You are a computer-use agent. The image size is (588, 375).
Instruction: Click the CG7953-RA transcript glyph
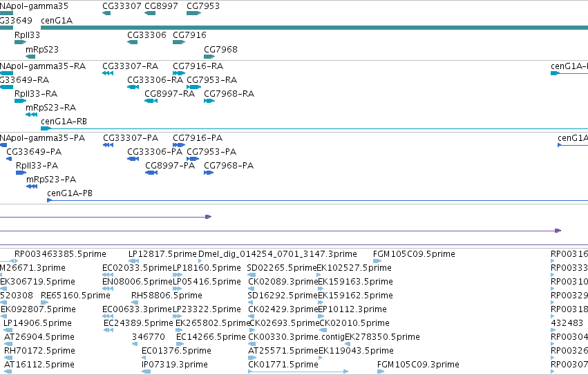pyautogui.click(x=194, y=87)
